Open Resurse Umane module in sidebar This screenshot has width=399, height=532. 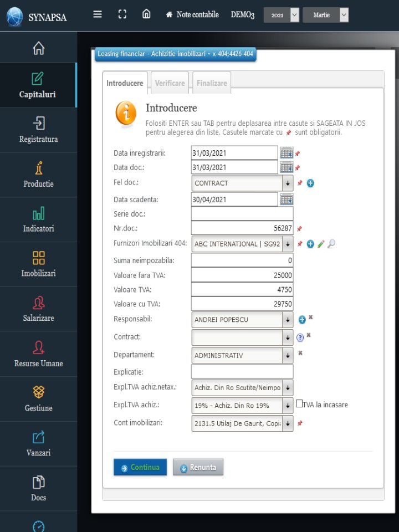[38, 354]
